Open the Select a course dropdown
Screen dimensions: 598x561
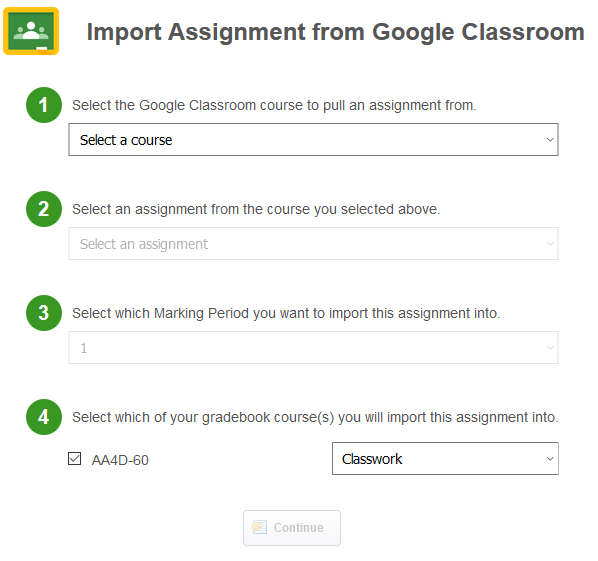pos(313,140)
